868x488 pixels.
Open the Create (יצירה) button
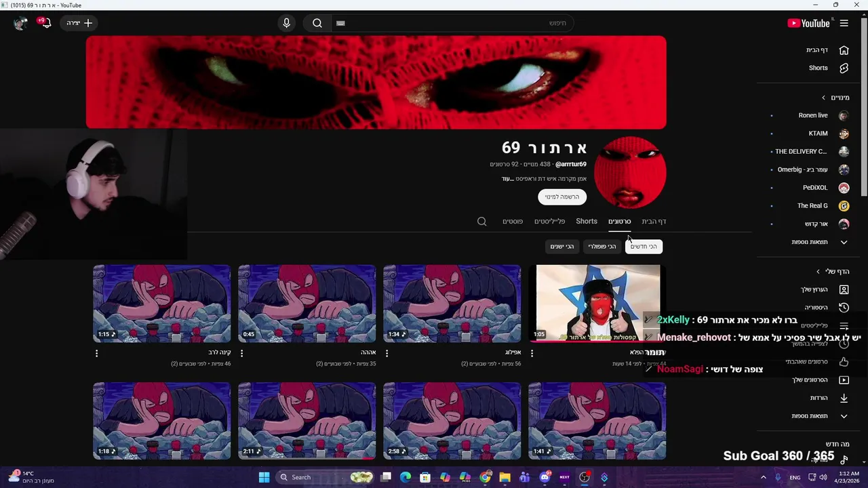pos(79,23)
